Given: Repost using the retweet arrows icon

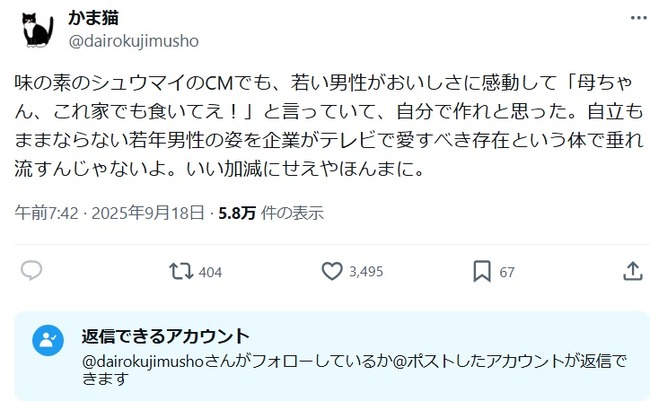Looking at the screenshot, I should pos(181,271).
